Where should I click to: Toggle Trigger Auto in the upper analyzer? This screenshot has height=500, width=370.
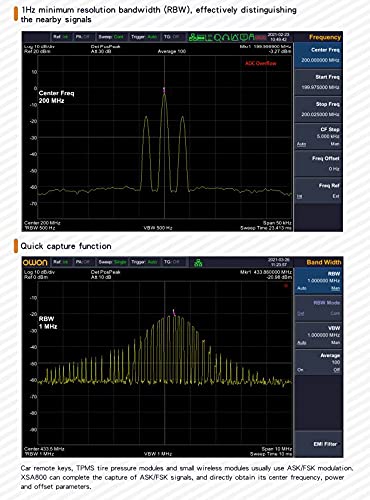point(144,37)
